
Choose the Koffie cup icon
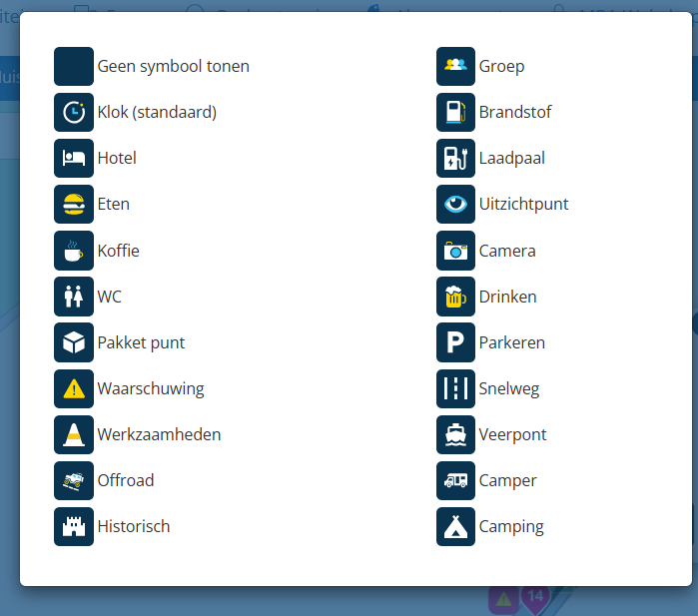click(74, 251)
